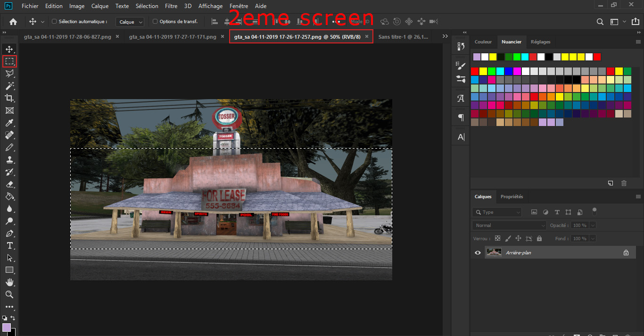644x336 pixels.
Task: Select the Zoom tool in the toolbar
Action: point(9,294)
